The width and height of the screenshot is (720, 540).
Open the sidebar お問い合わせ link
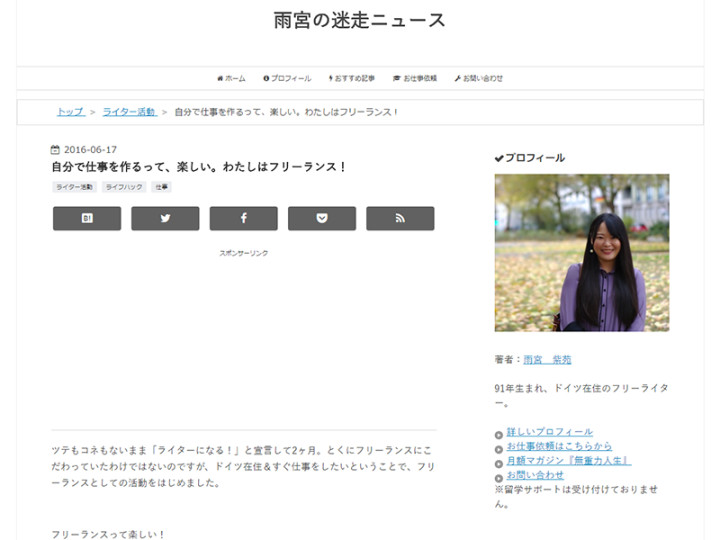[x=535, y=475]
